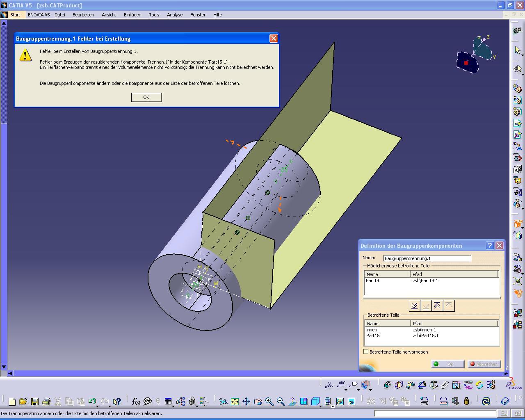Click the Fly Mode airplane icon

click(223, 402)
